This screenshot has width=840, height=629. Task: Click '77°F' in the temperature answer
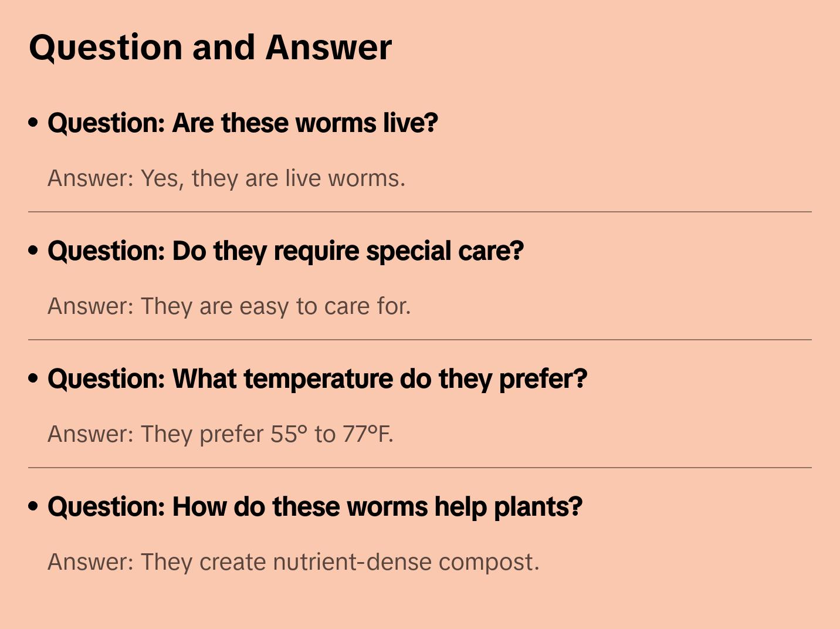pos(367,434)
